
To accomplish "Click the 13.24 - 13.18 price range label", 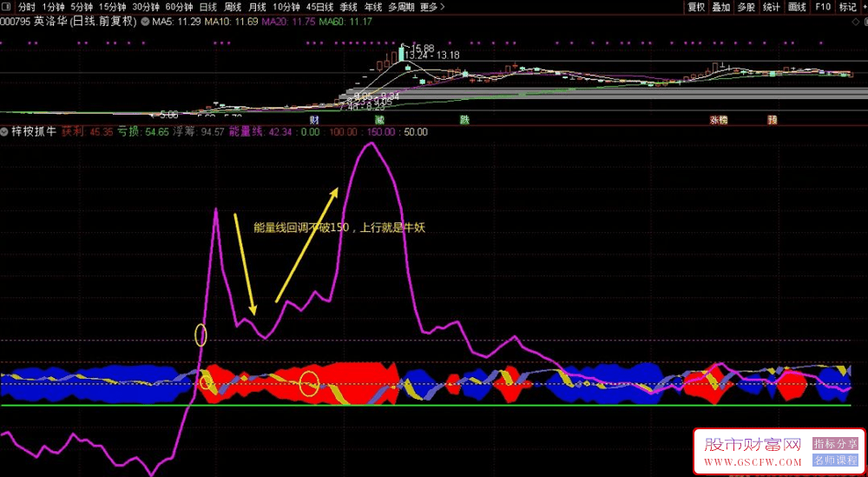I will (x=432, y=56).
